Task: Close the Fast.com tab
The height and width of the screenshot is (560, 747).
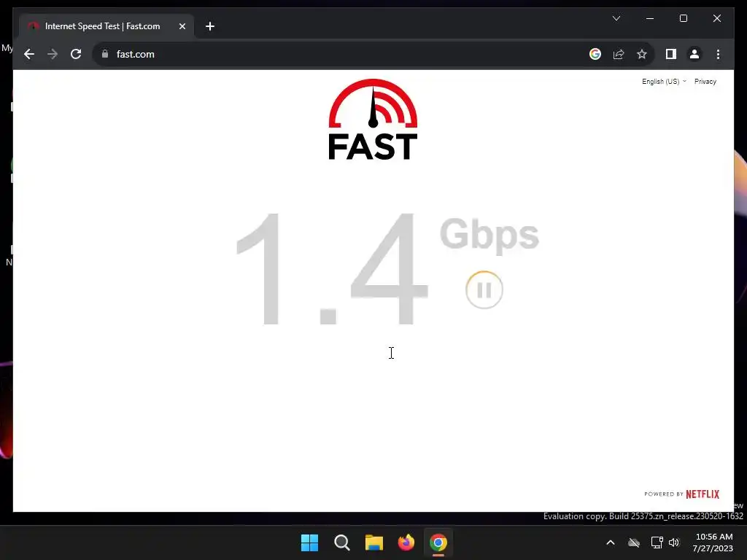Action: point(182,26)
